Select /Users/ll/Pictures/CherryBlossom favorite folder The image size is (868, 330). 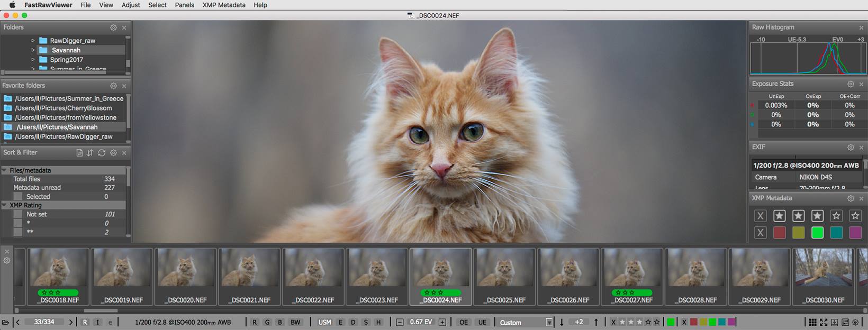pos(64,108)
